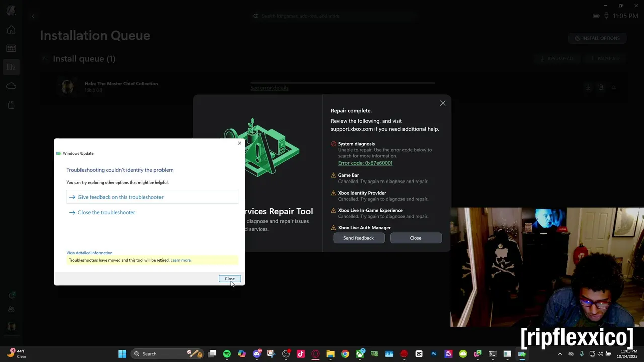
Task: Open My Library sidebar icon in Xbox app
Action: tap(11, 67)
